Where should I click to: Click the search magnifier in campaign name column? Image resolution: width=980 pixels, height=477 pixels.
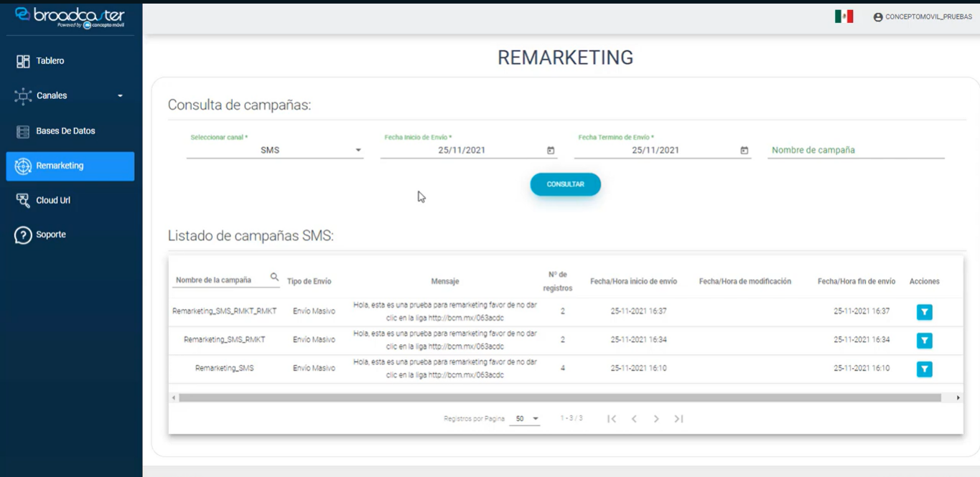tap(274, 277)
